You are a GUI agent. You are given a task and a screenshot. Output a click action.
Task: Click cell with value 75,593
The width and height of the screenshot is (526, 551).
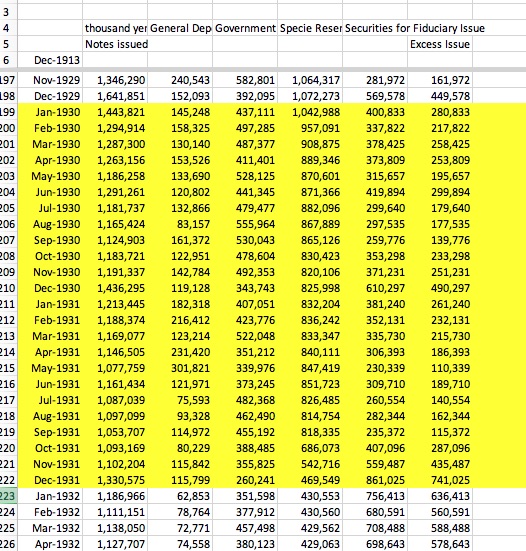(180, 400)
